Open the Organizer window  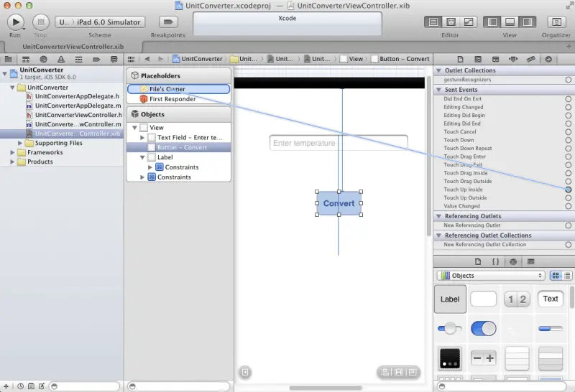(556, 22)
